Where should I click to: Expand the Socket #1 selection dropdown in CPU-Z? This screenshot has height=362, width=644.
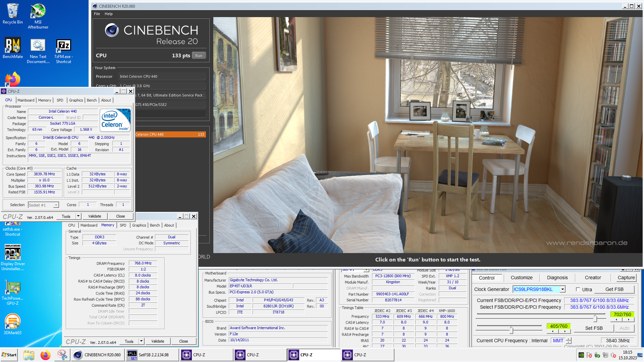(x=56, y=205)
